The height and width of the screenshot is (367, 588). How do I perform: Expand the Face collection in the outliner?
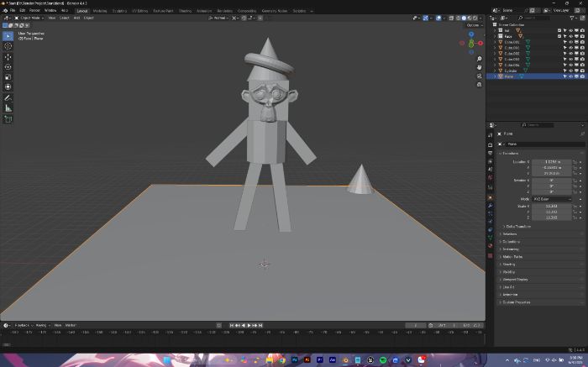click(495, 36)
